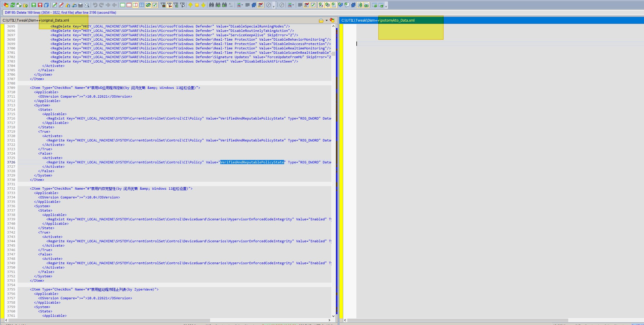Image resolution: width=644 pixels, height=325 pixels.
Task: Click the Diff 90 status message bar
Action: pos(61,13)
